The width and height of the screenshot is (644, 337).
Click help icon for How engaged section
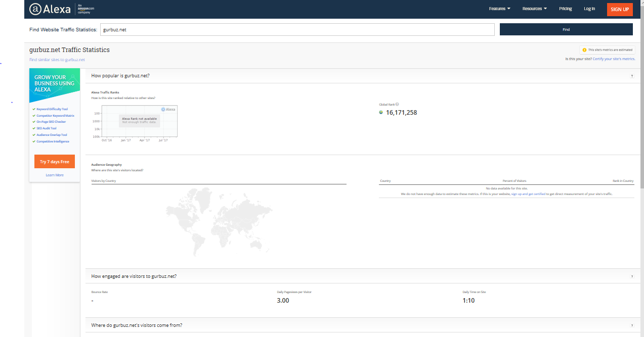coord(632,276)
